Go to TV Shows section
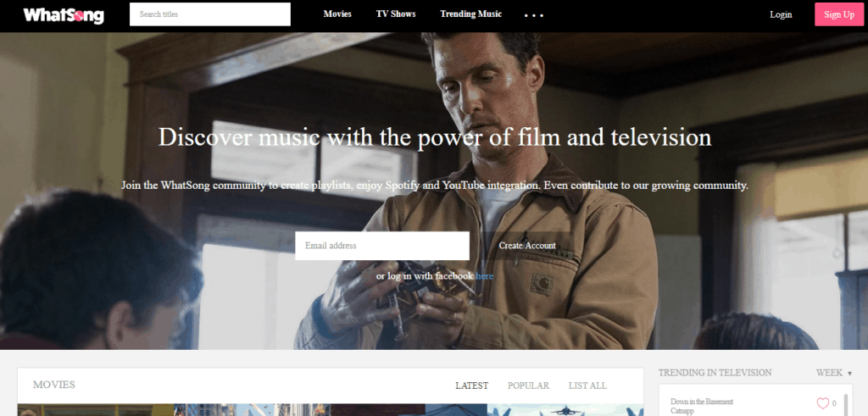Image resolution: width=868 pixels, height=416 pixels. point(396,14)
